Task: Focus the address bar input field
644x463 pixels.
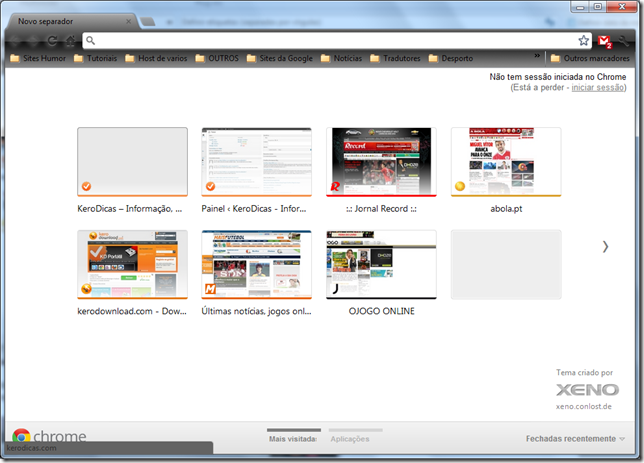Action: (x=336, y=40)
